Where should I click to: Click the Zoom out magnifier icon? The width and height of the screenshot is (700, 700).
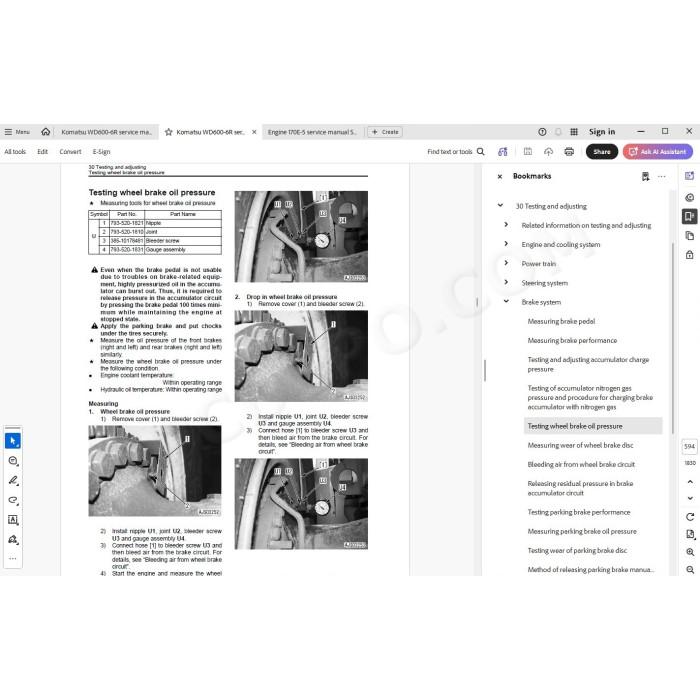tap(690, 570)
